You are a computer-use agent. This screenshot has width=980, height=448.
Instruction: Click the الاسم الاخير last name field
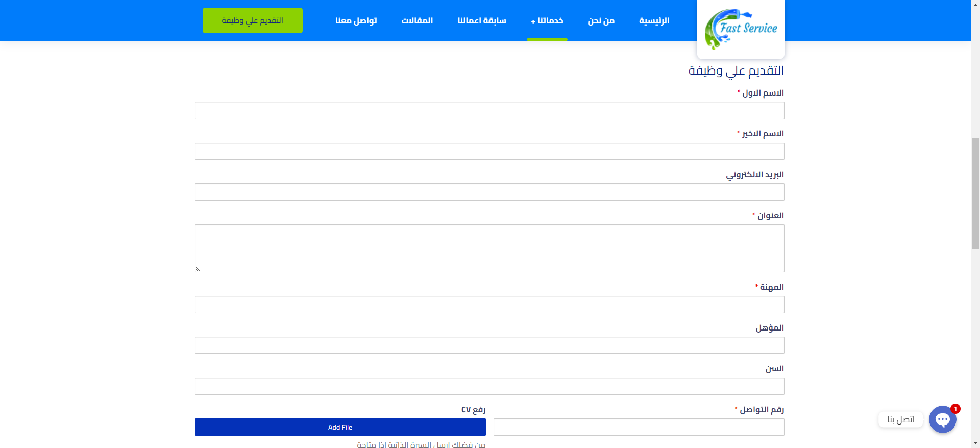(489, 151)
